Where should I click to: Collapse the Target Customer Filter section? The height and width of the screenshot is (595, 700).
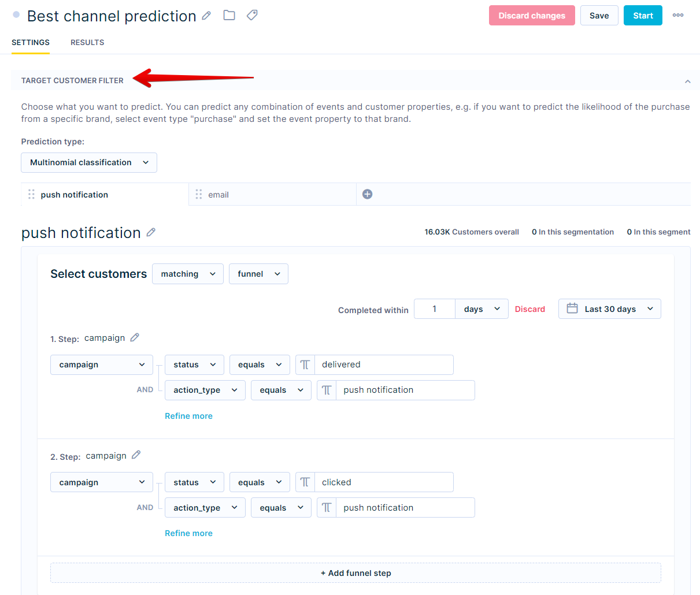[687, 81]
